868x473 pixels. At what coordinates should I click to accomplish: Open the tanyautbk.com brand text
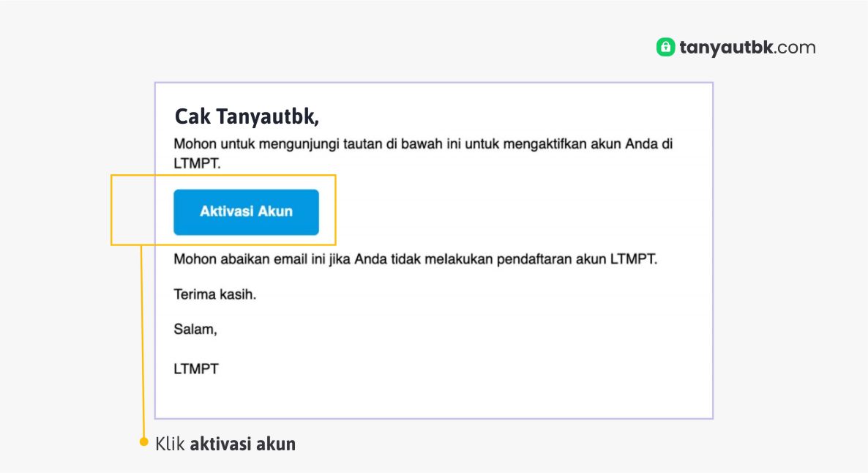point(736,48)
